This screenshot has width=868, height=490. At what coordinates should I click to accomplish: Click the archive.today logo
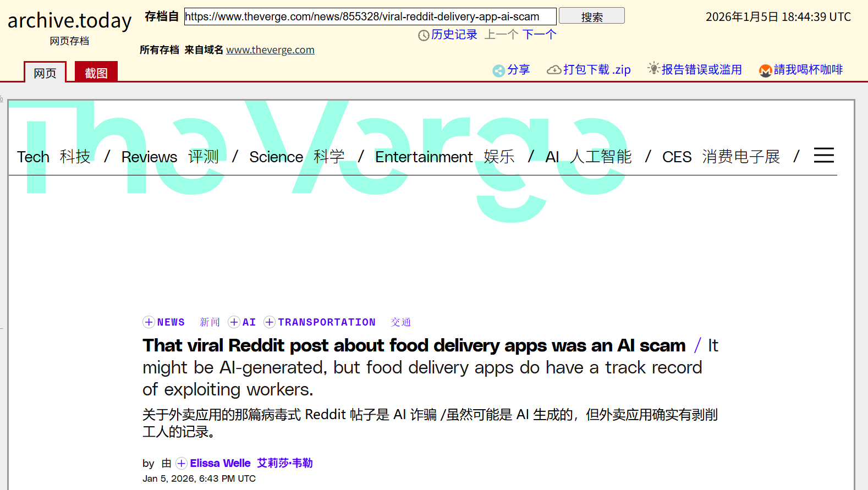click(69, 21)
